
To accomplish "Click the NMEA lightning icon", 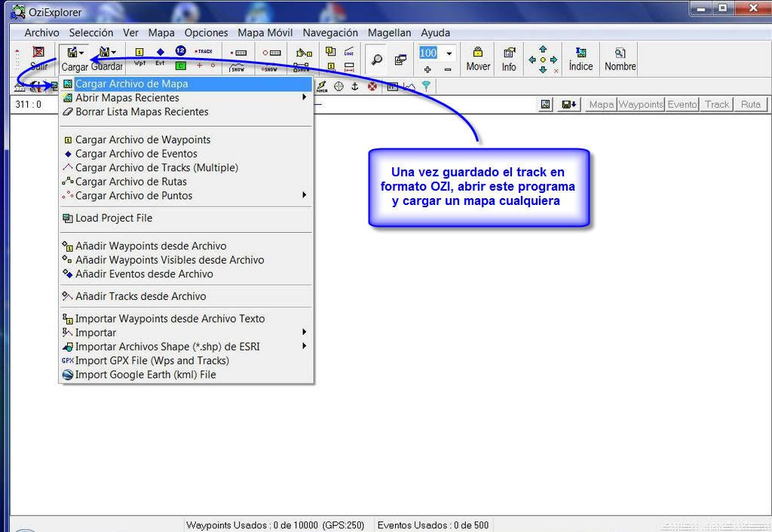I will tap(321, 87).
